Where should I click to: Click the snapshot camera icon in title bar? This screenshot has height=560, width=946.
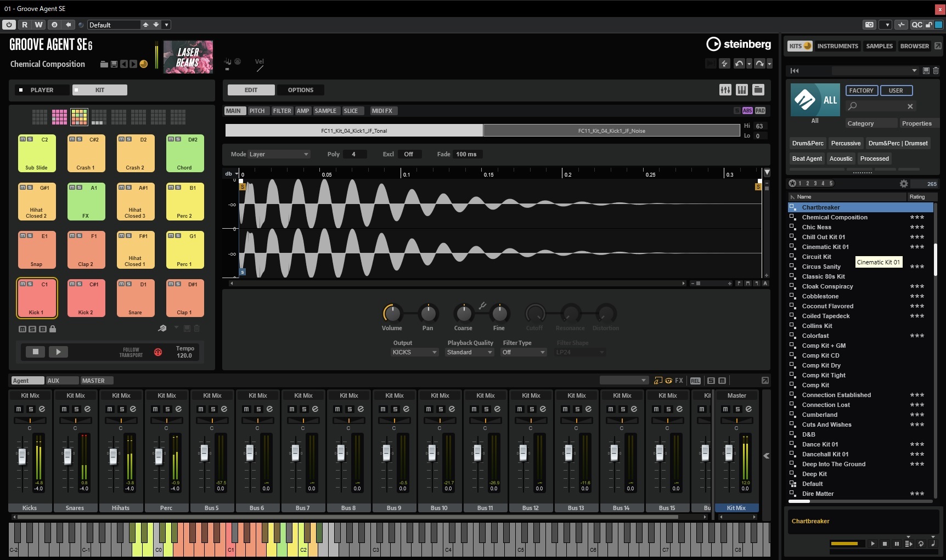869,25
